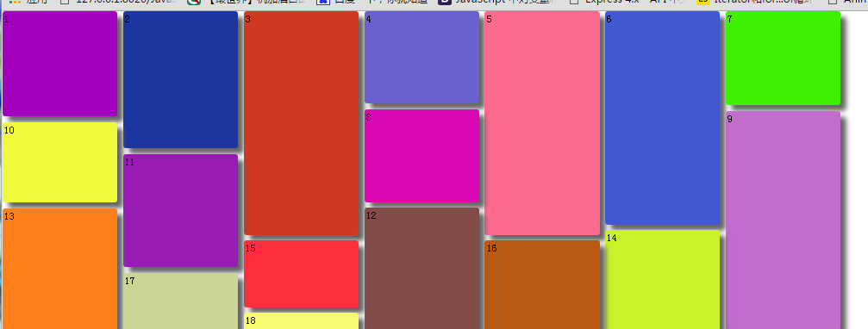Screen dimensions: 868x329
Task: Click the magenta box numbered 8
Action: pos(422,156)
